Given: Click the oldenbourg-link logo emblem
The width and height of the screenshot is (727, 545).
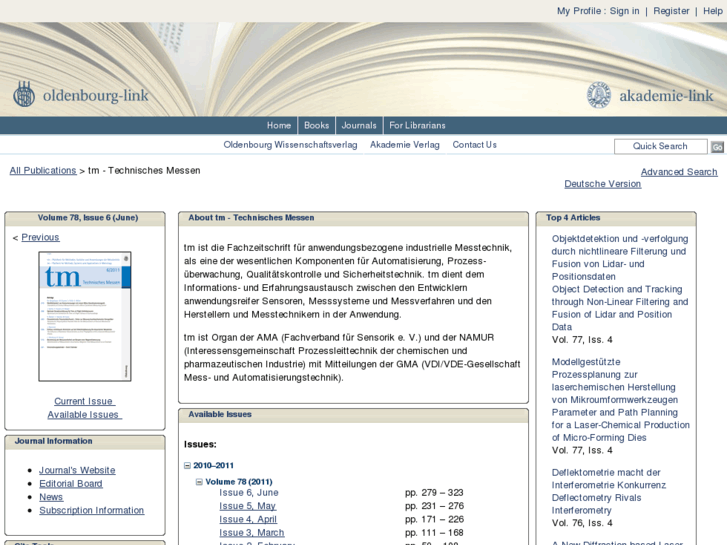Looking at the screenshot, I should pos(24,94).
